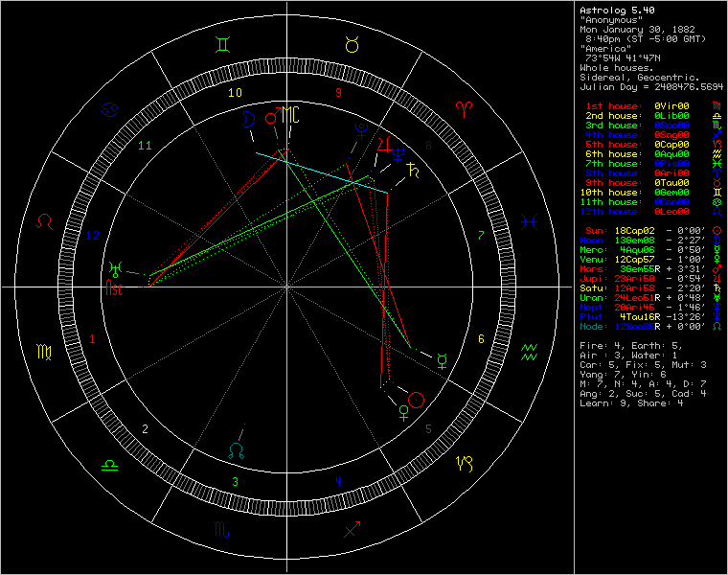Click the Libra glyph on the zodiac ring
The image size is (728, 575).
(109, 465)
